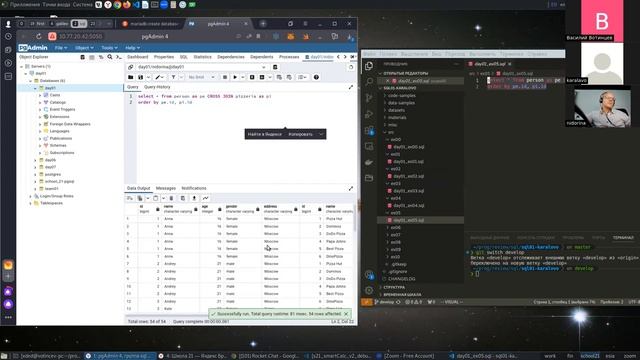Select CHANGELOG file in VS Code explorer
Screen dimensions: 640x360
point(401,279)
